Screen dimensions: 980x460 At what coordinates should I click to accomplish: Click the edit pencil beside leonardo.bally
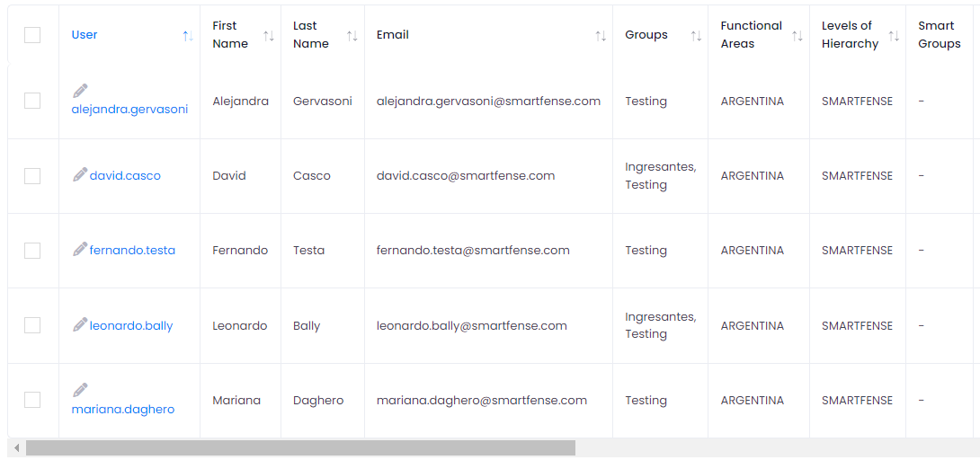[80, 324]
